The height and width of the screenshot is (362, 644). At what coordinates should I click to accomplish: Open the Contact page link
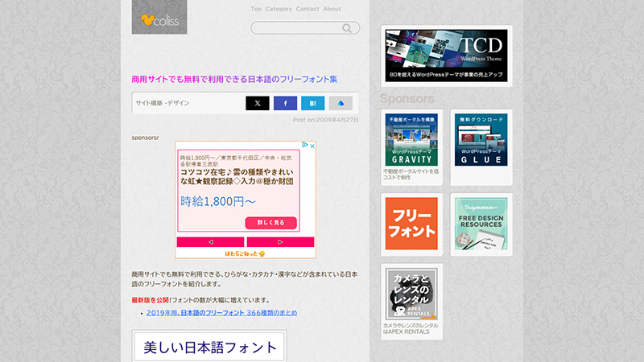[x=308, y=9]
